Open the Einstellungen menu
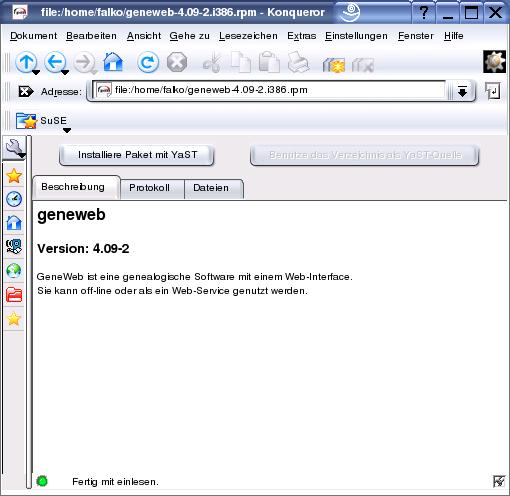 point(356,36)
